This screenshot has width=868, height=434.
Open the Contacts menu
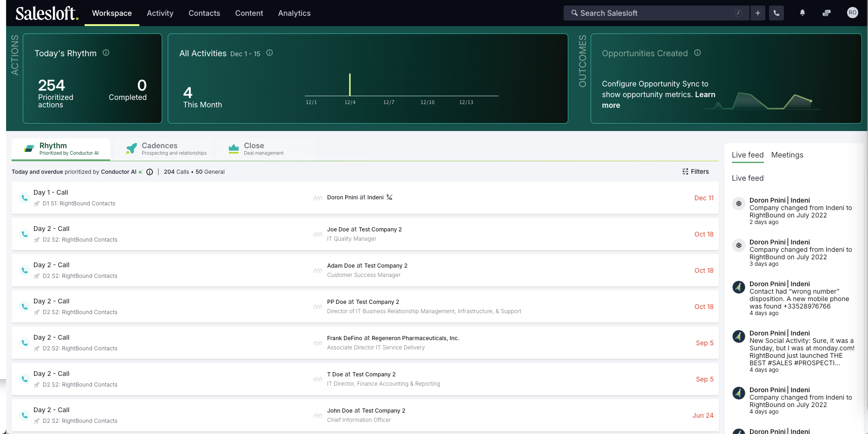204,13
